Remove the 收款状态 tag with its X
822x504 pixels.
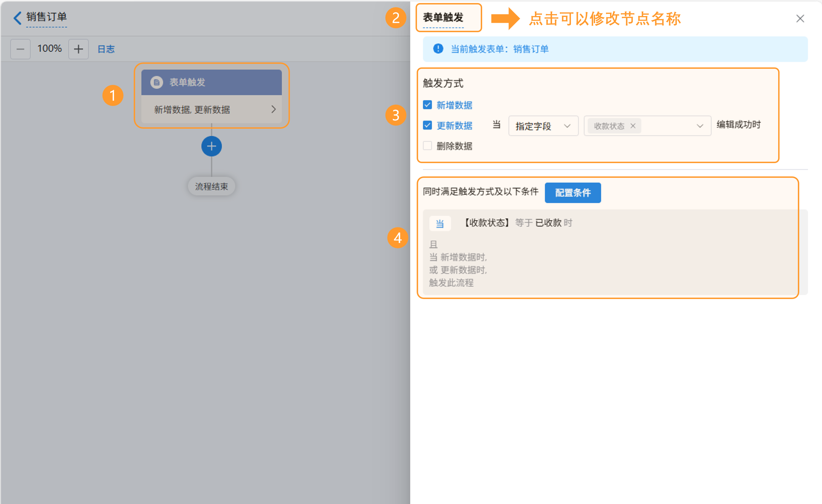click(x=633, y=126)
